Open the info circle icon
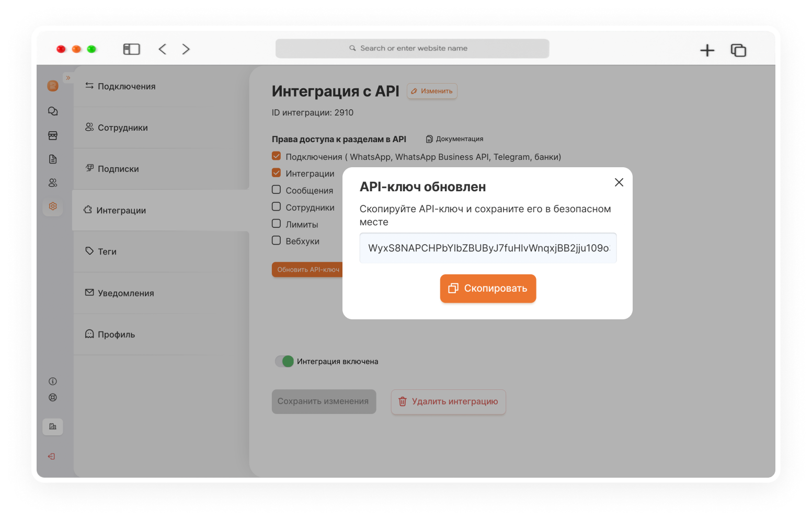This screenshot has width=812, height=520. click(53, 382)
